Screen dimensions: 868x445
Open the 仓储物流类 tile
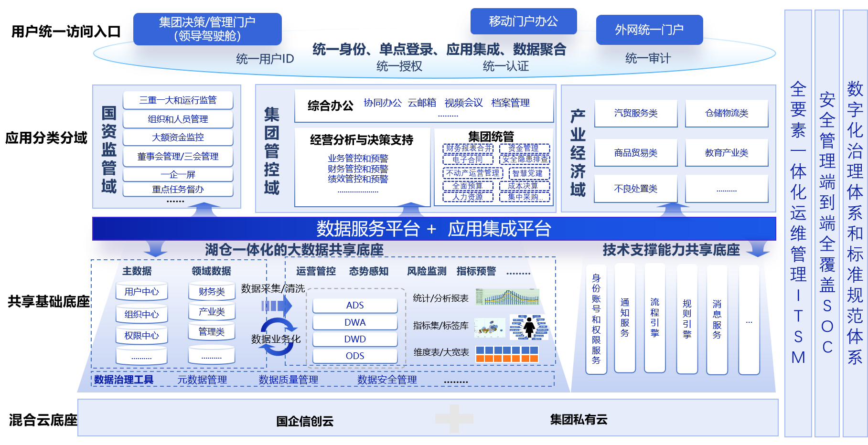[x=727, y=113]
